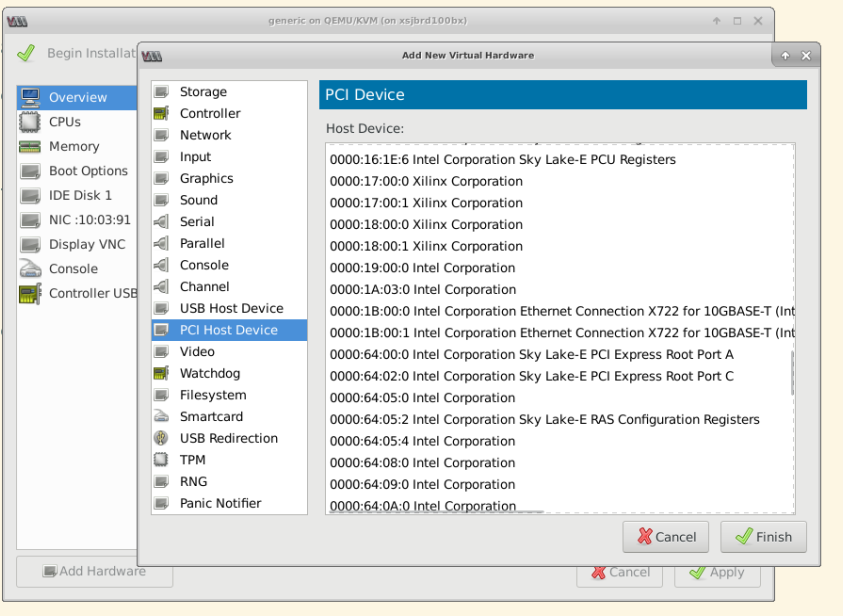The height and width of the screenshot is (616, 843).
Task: Select the Controller icon in hardware list
Action: (x=161, y=114)
